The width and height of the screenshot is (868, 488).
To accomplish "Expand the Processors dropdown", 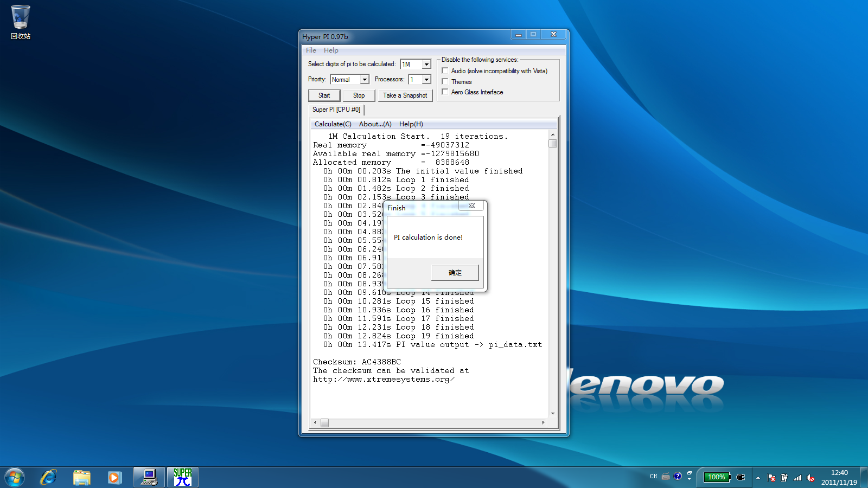I will (426, 80).
